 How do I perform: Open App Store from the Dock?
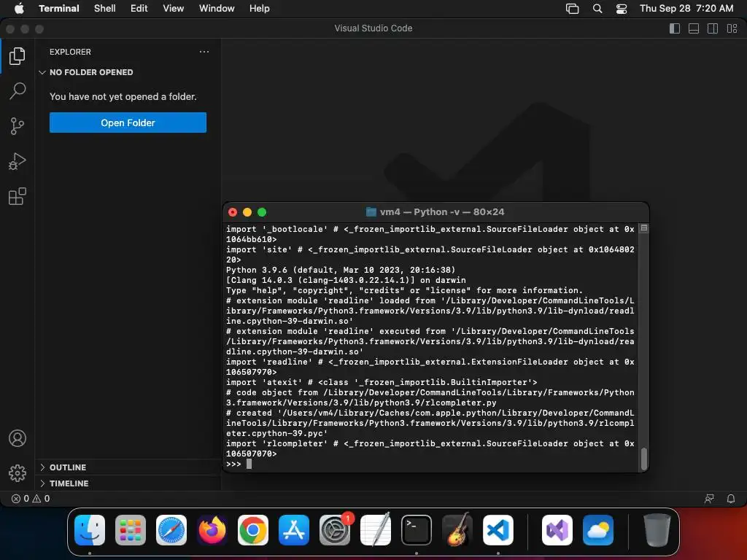coord(294,530)
